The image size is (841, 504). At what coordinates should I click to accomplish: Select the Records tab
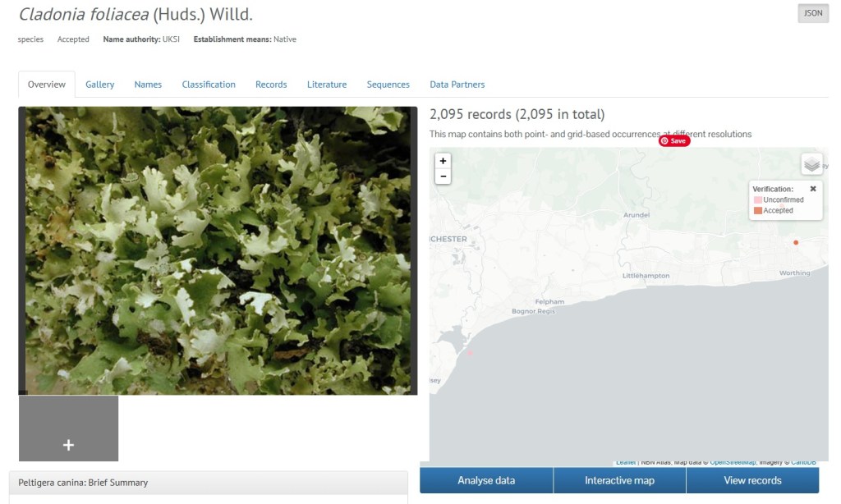[x=271, y=85]
